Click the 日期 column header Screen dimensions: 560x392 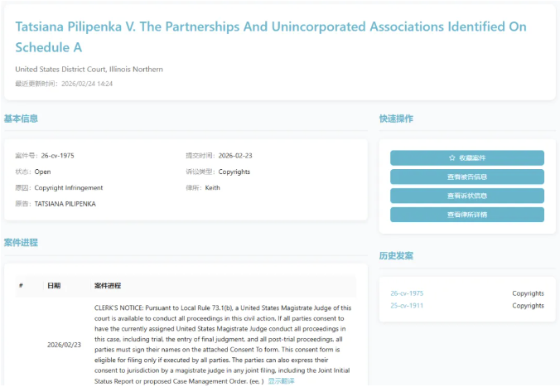pyautogui.click(x=54, y=285)
